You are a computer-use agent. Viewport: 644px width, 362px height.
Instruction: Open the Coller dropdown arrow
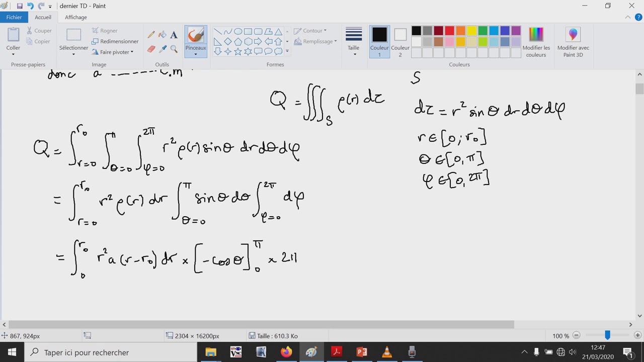pos(13,54)
